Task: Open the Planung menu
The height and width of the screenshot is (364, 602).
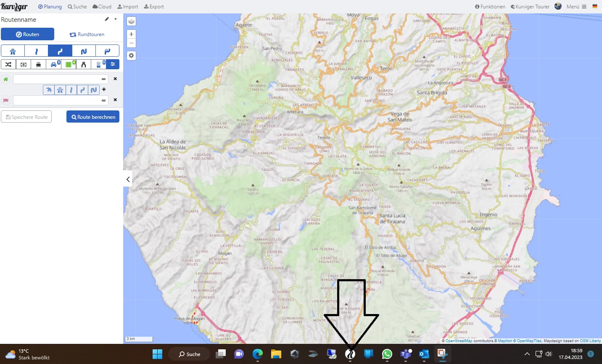Action: coord(50,7)
